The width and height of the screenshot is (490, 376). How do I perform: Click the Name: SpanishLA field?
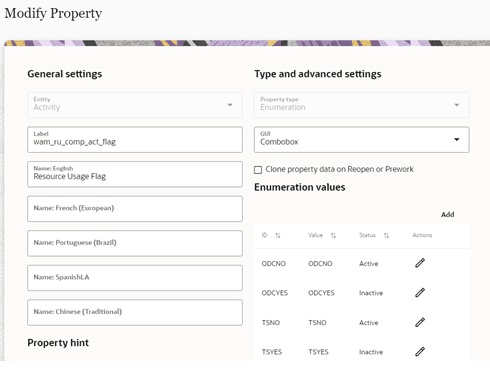pyautogui.click(x=135, y=278)
